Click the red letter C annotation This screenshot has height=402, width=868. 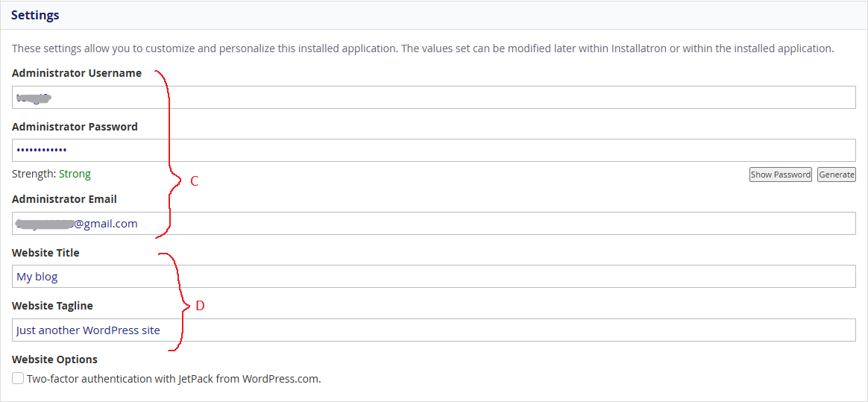[x=195, y=181]
